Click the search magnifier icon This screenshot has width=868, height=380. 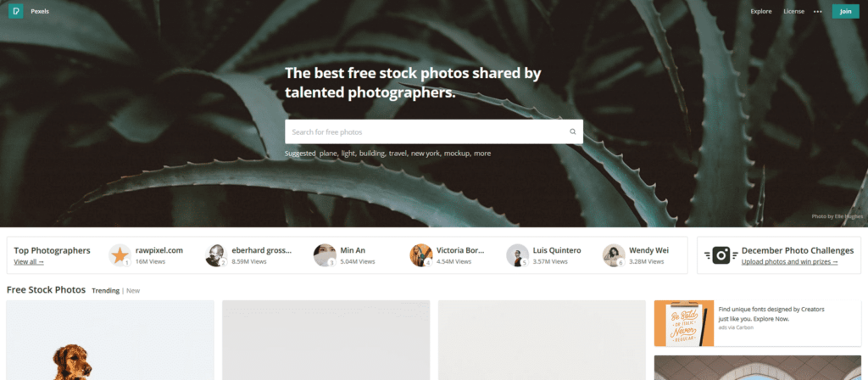[573, 131]
